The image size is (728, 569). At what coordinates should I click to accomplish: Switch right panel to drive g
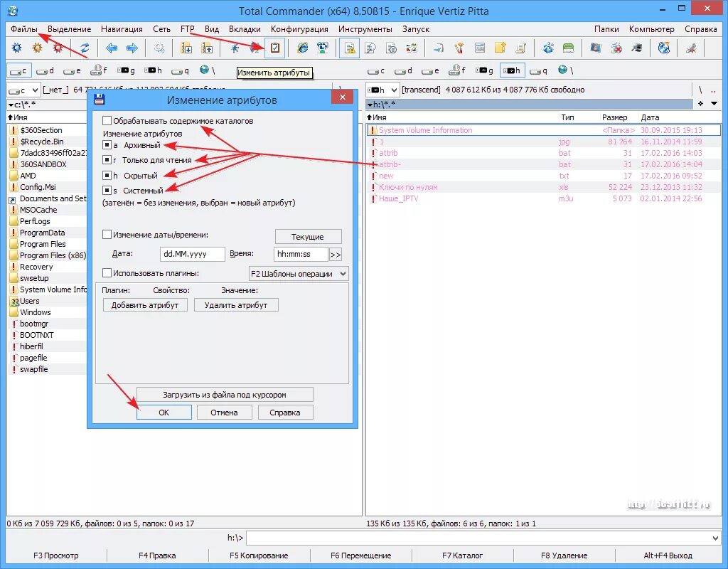click(x=485, y=70)
